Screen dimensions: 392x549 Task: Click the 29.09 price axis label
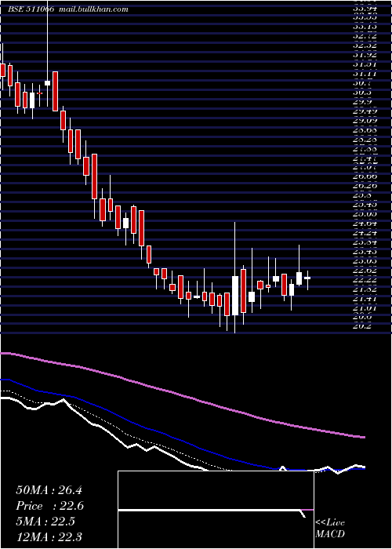tap(365, 121)
